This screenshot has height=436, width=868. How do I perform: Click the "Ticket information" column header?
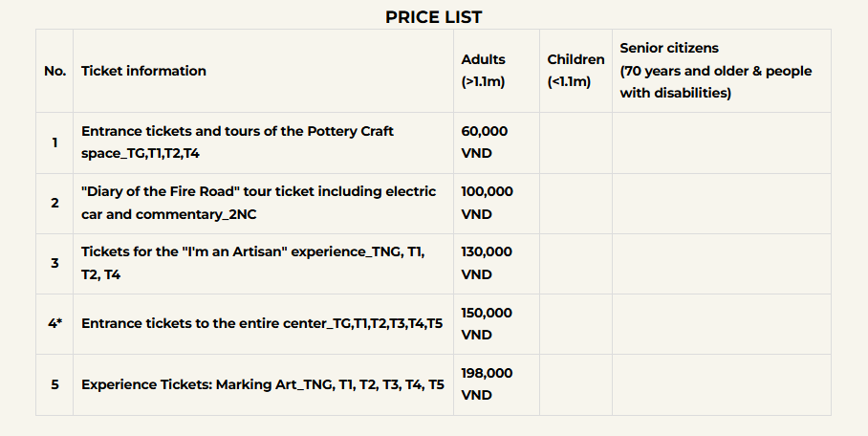pyautogui.click(x=143, y=71)
